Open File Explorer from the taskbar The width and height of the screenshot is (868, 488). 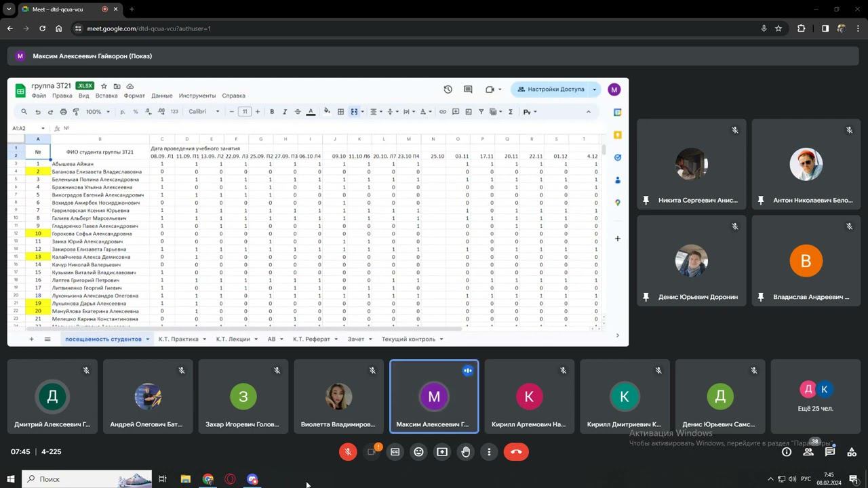click(186, 479)
